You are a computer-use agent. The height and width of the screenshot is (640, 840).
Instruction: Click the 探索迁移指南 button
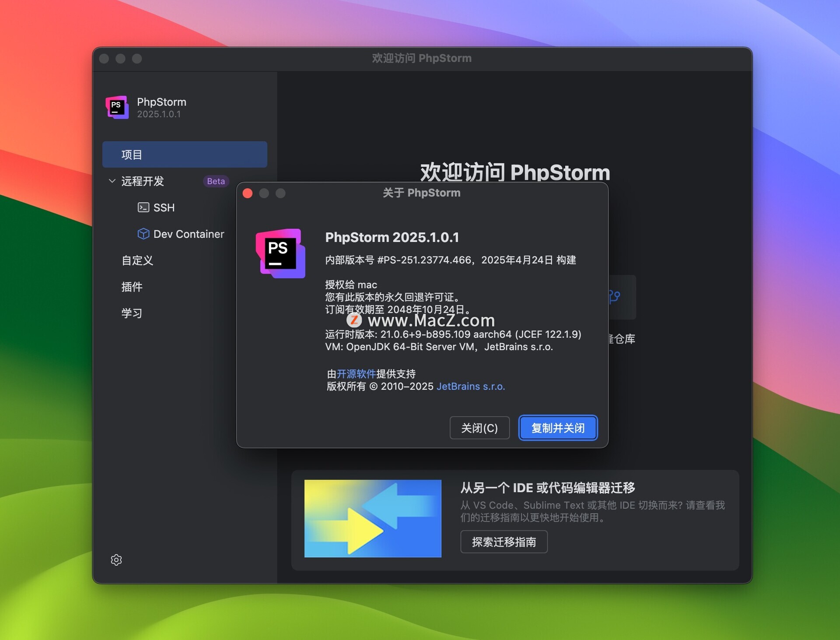point(504,542)
